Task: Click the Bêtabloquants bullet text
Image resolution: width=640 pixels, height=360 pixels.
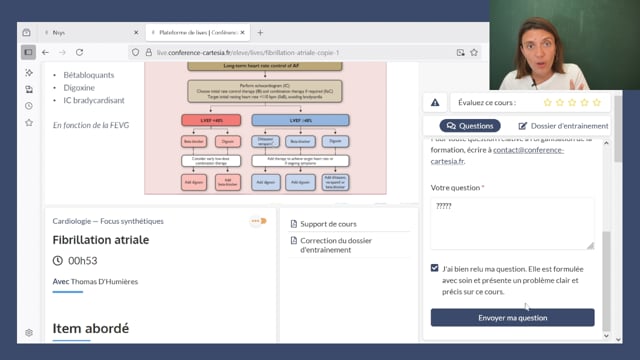Action: click(x=89, y=75)
